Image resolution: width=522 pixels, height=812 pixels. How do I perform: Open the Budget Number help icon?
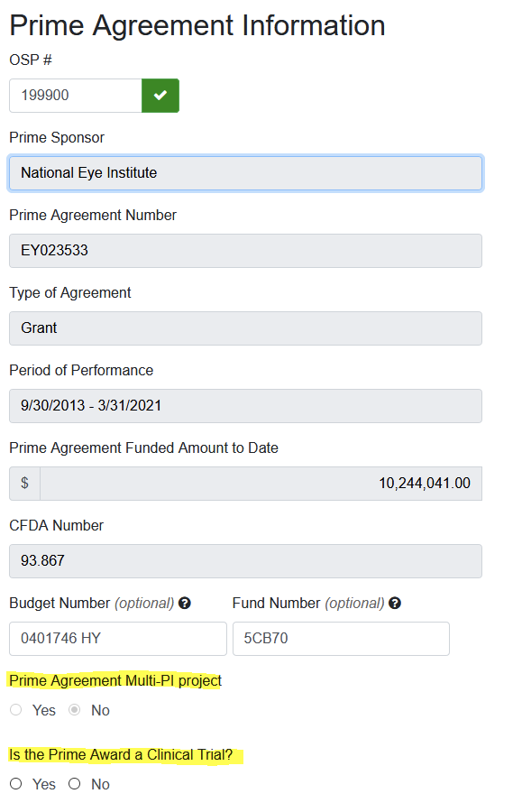click(x=185, y=604)
